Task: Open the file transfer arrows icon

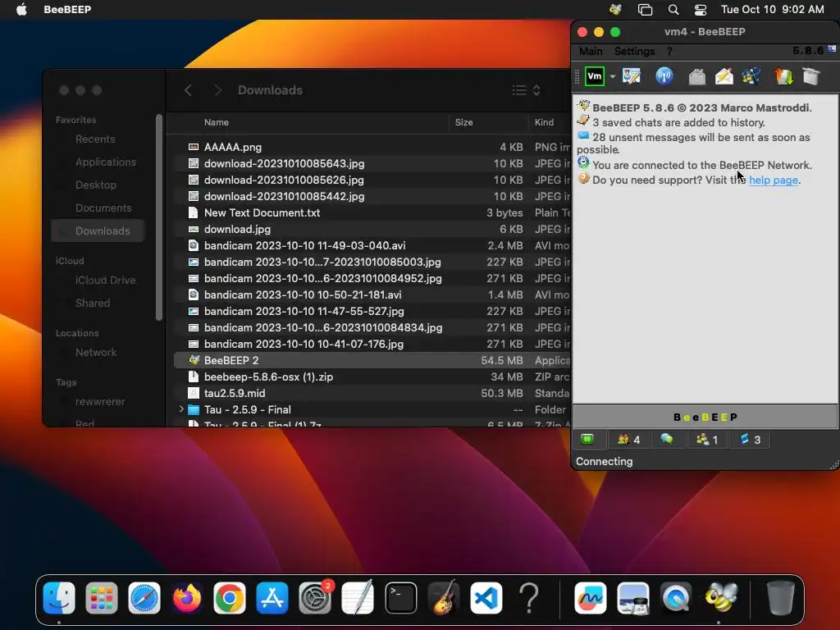Action: coord(783,76)
